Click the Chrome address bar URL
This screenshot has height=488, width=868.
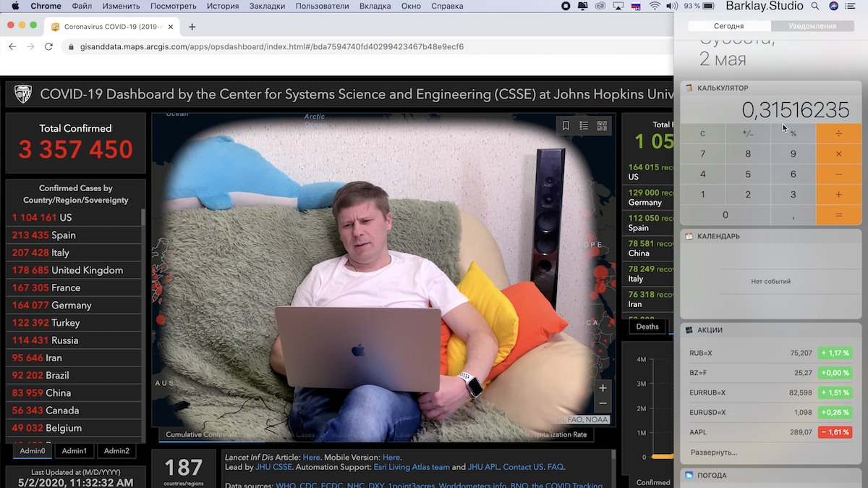coord(272,46)
